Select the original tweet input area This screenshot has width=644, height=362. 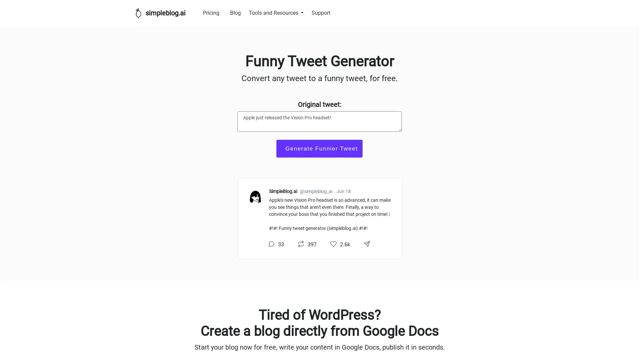click(x=320, y=122)
